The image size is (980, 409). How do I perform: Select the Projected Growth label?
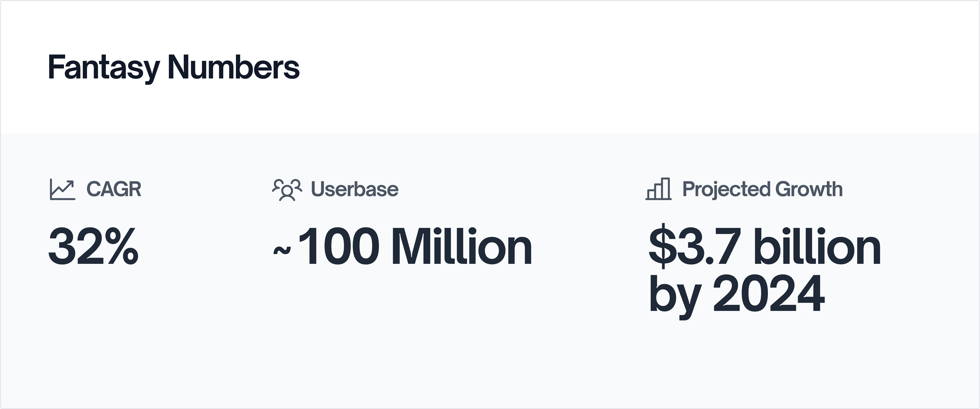click(762, 189)
